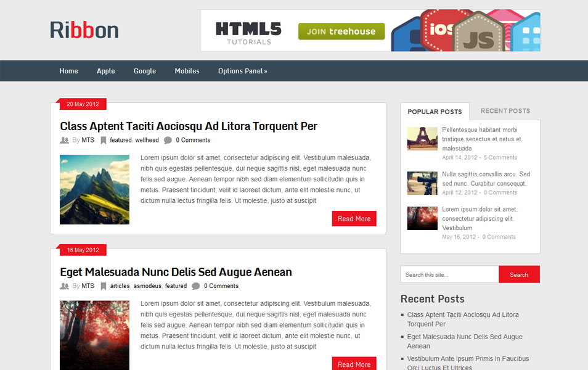Open 'Pellentesque habitant morbi' popular post
Viewport: 588px width, 370px height.
click(x=481, y=139)
